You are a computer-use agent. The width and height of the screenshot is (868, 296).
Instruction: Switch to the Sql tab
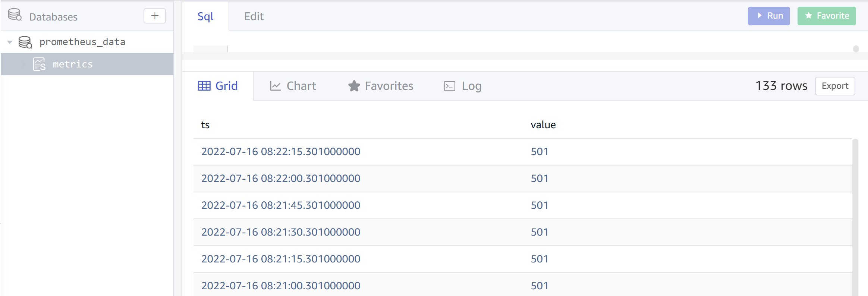[205, 16]
